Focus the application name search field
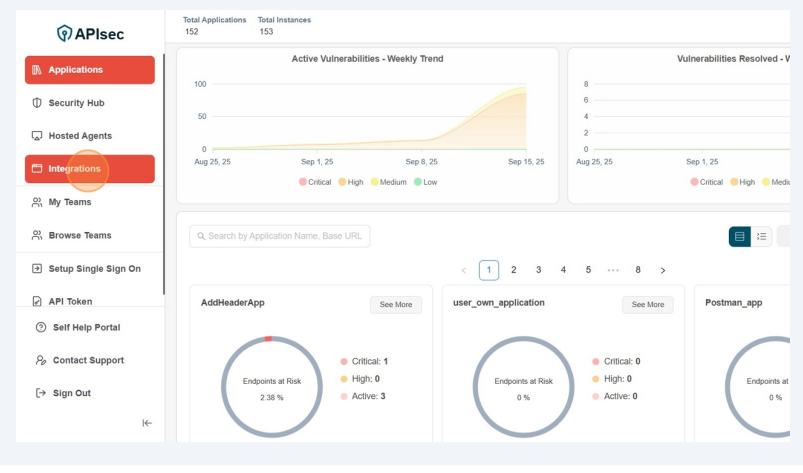Viewport: 803px width, 473px height. click(x=280, y=236)
